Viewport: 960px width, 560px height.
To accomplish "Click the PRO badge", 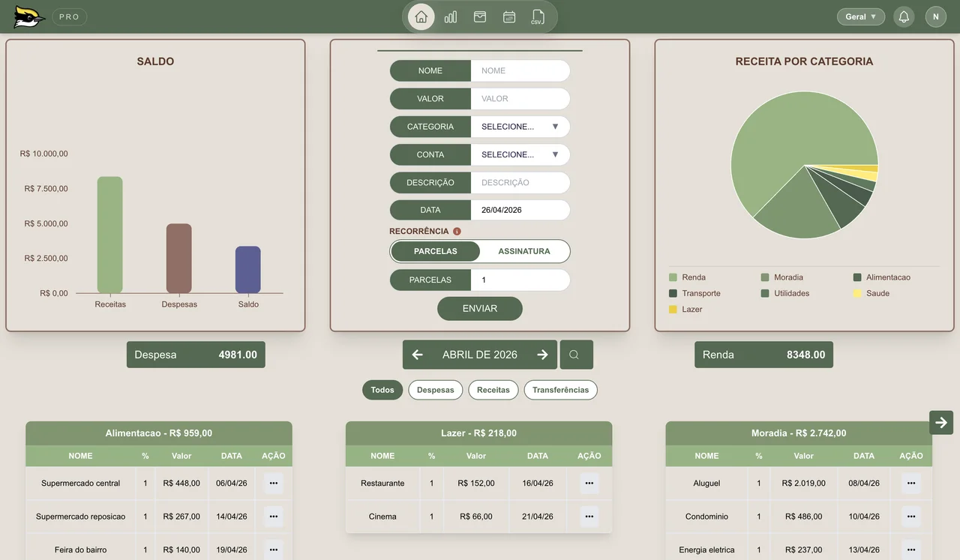I will click(69, 16).
